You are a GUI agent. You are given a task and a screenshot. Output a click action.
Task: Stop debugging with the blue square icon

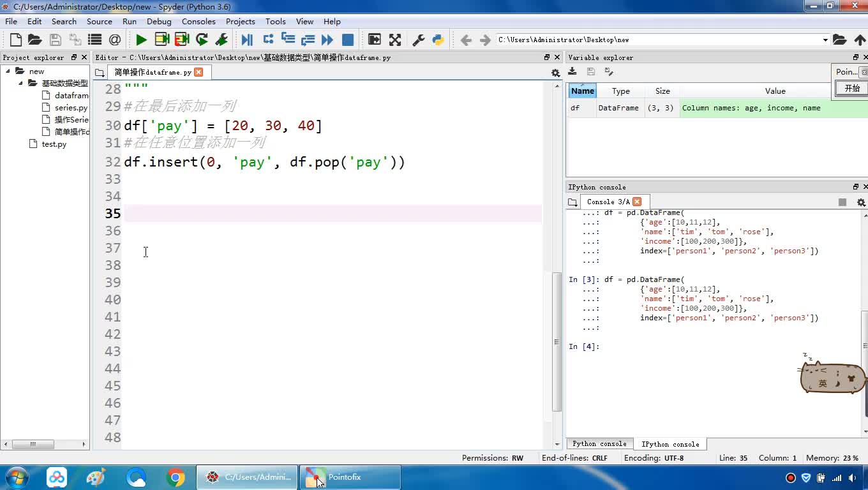click(x=348, y=40)
